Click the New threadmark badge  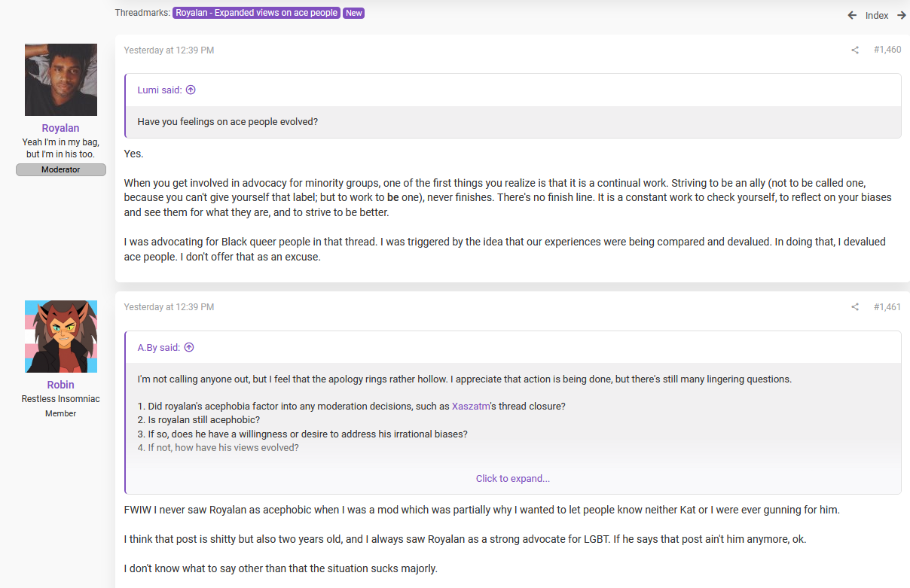click(353, 13)
